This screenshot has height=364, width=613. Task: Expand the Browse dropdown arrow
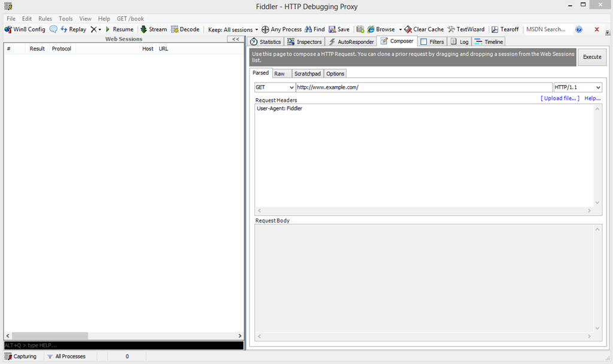(400, 30)
